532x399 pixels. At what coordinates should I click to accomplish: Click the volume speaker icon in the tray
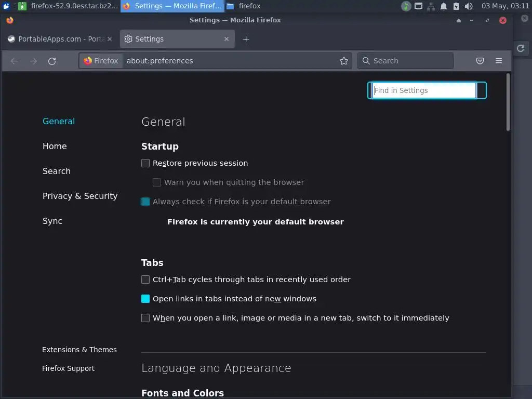click(469, 6)
